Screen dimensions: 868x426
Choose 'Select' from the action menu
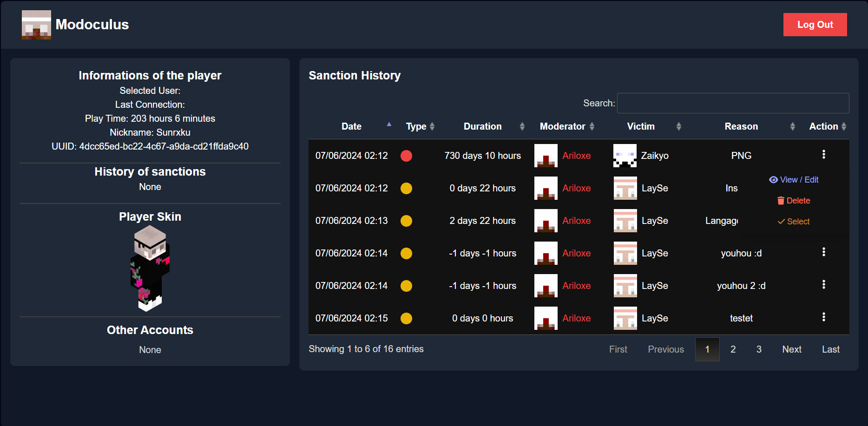pyautogui.click(x=798, y=222)
